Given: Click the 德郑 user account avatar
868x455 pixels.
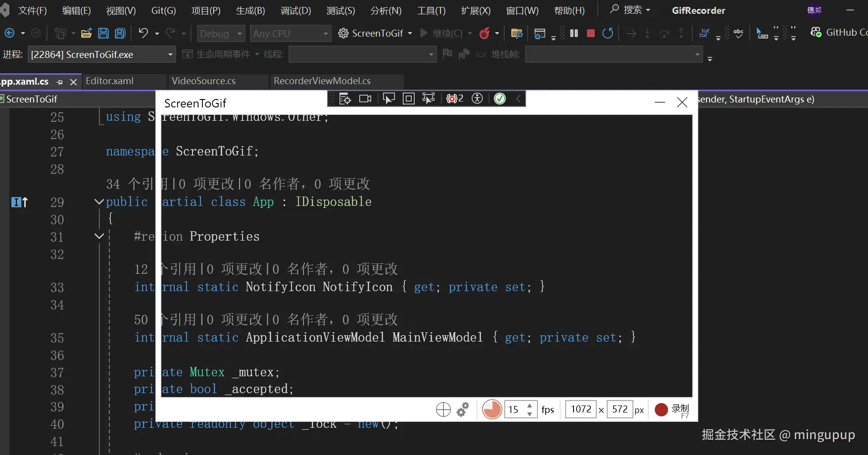Looking at the screenshot, I should (x=815, y=10).
